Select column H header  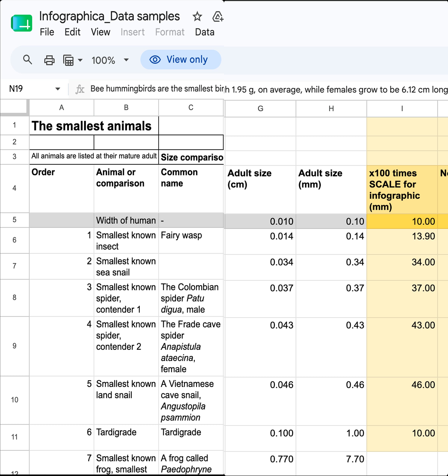(331, 109)
